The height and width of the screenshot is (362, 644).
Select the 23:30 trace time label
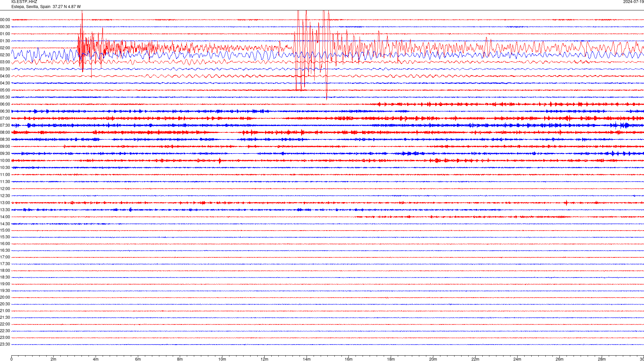click(x=5, y=344)
